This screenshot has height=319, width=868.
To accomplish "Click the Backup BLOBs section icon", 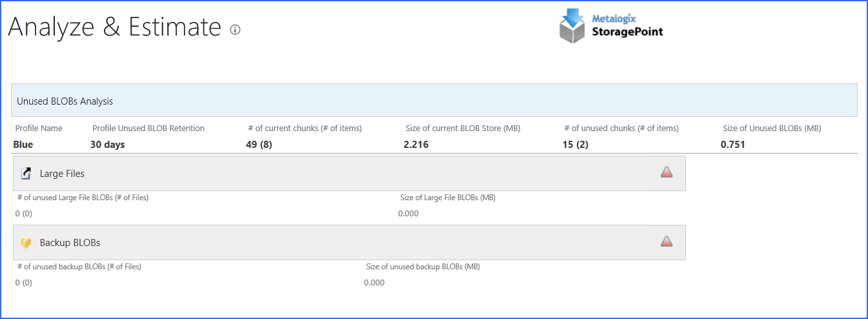I will point(26,243).
